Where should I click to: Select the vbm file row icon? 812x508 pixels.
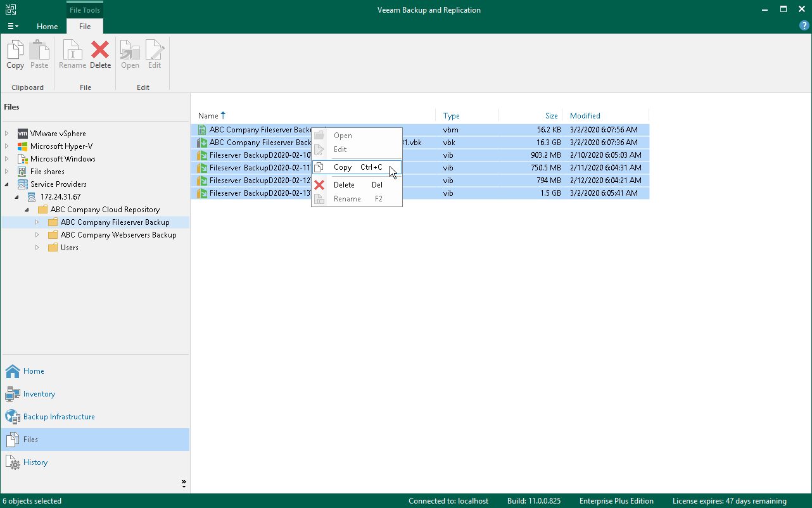click(x=203, y=130)
